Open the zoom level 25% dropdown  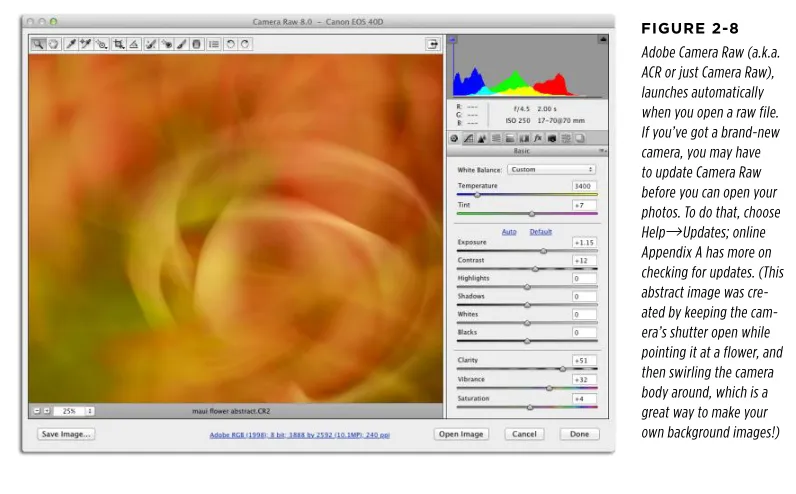click(74, 411)
